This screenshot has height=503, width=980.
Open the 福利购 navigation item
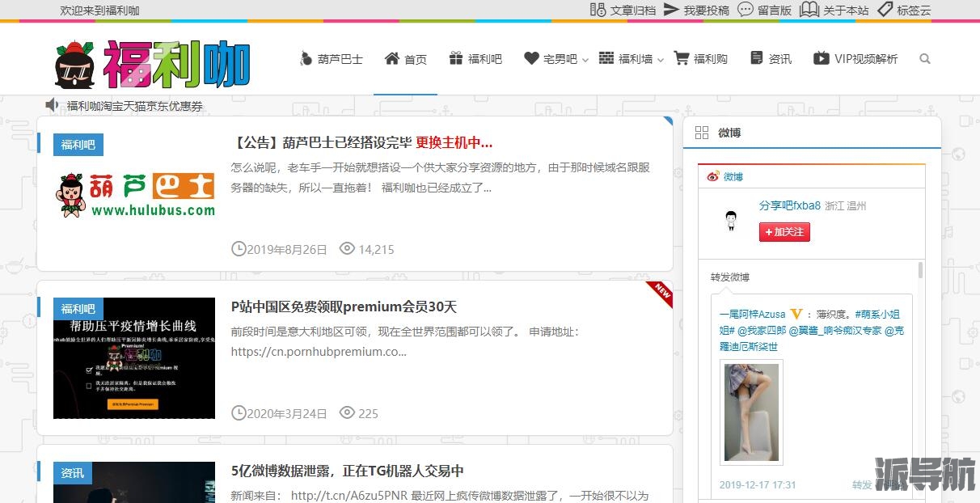[x=701, y=59]
